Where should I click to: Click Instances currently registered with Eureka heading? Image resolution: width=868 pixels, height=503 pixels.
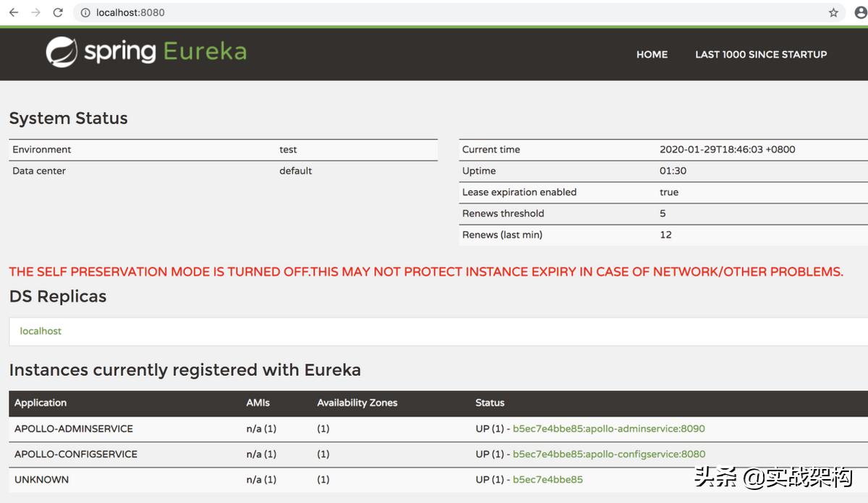[x=185, y=370]
